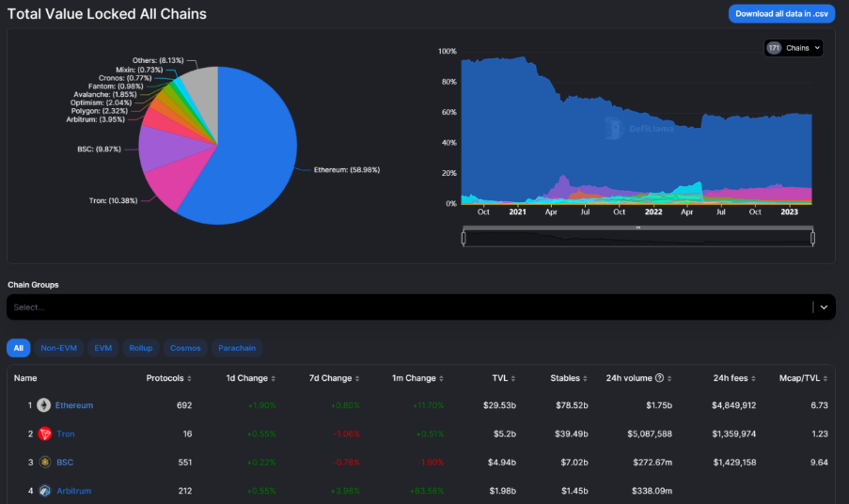
Task: Sort by TVL column arrows
Action: tap(512, 378)
